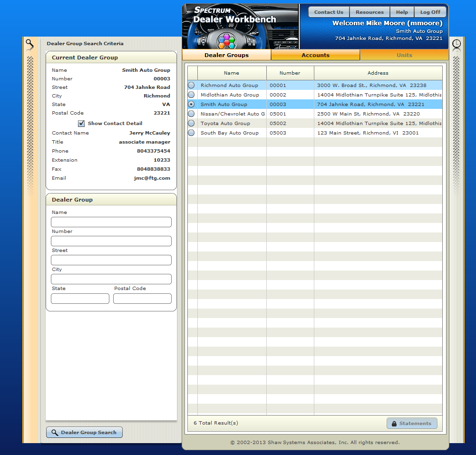Screen dimensions: 476x455
Task: Click the City input field
Action: tap(111, 279)
